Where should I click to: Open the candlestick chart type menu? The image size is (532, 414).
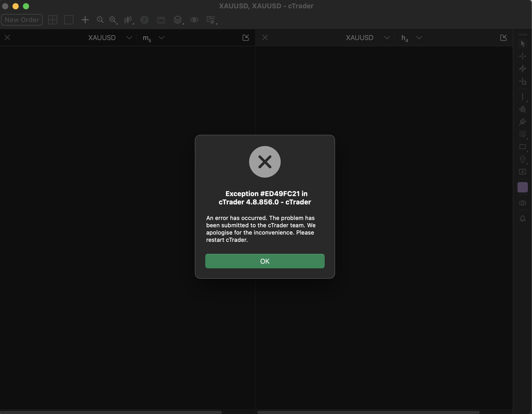click(128, 20)
